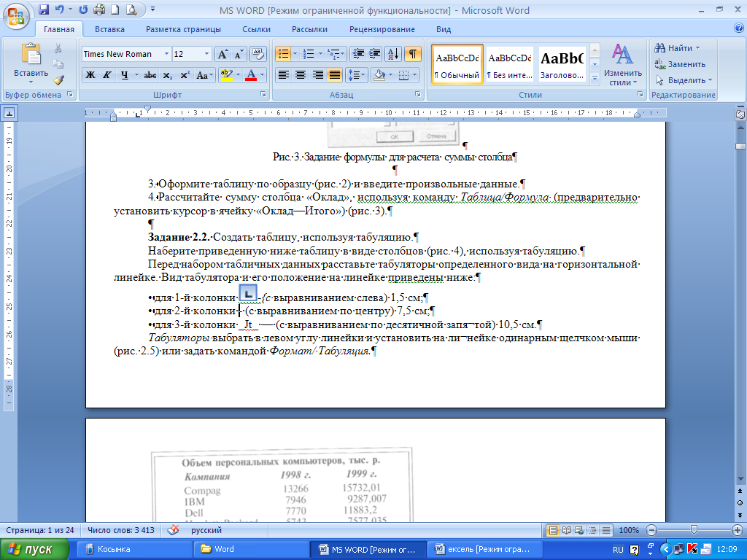The width and height of the screenshot is (747, 560).
Task: Click Вставить paste button
Action: tap(31, 64)
